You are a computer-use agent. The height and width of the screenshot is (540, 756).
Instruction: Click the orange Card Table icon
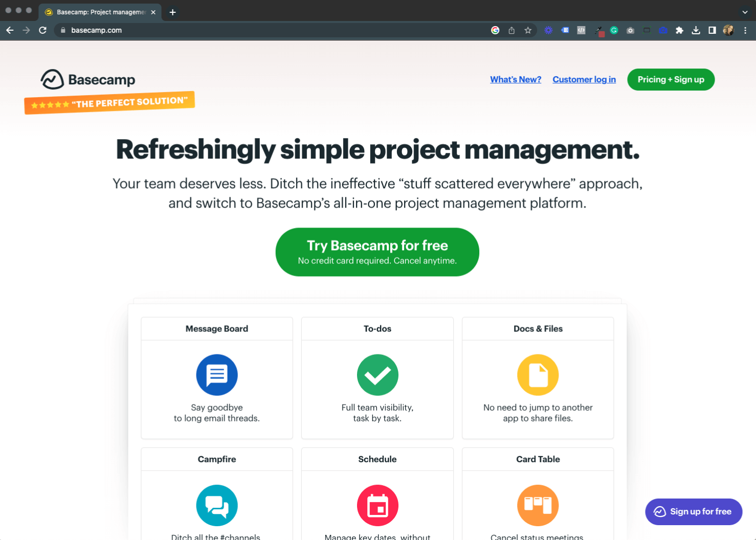click(x=538, y=505)
